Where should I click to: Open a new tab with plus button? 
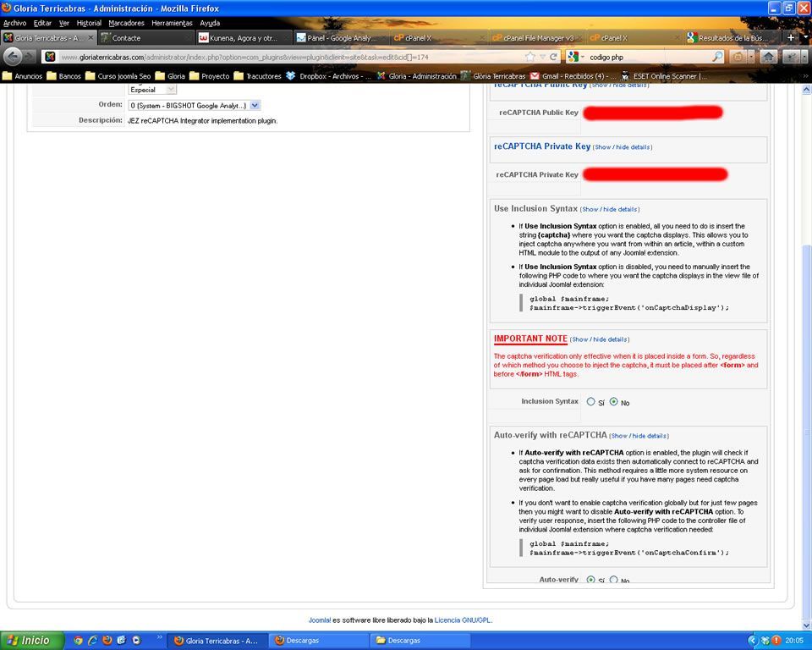tap(791, 37)
